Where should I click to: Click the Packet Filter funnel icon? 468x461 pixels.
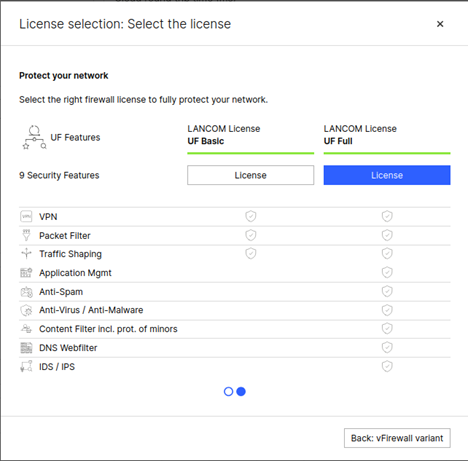(26, 235)
